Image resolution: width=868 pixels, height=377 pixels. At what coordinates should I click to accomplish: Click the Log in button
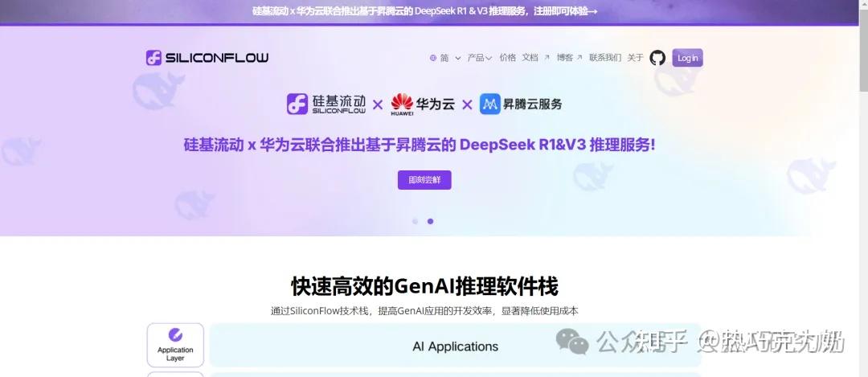click(x=687, y=58)
